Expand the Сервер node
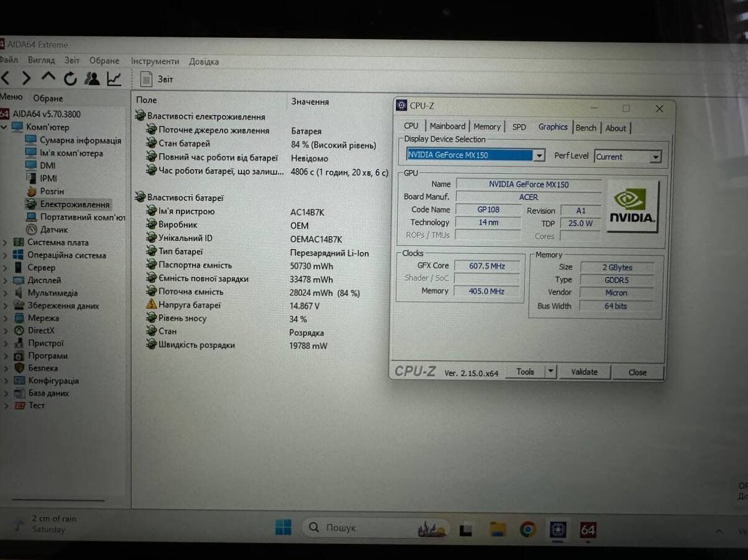 click(5, 268)
